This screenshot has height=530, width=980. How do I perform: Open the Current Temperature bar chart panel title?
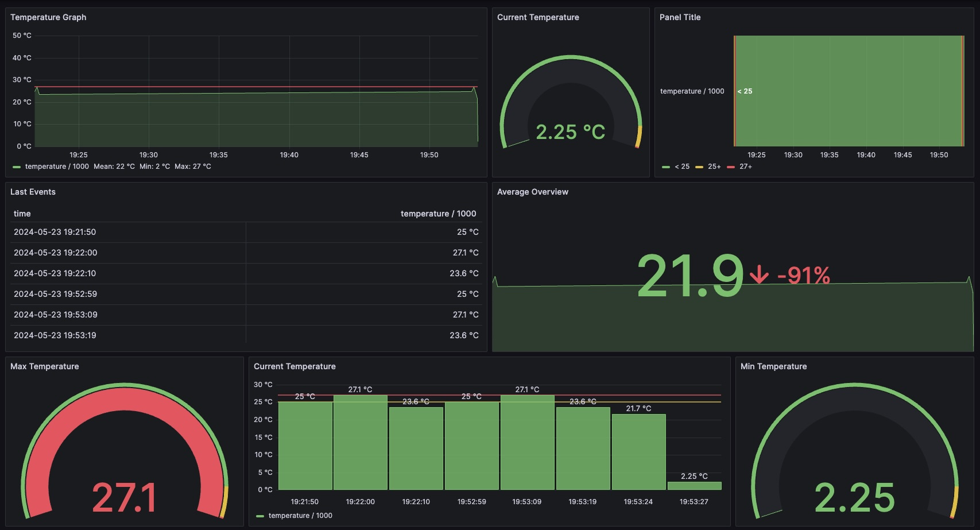295,366
